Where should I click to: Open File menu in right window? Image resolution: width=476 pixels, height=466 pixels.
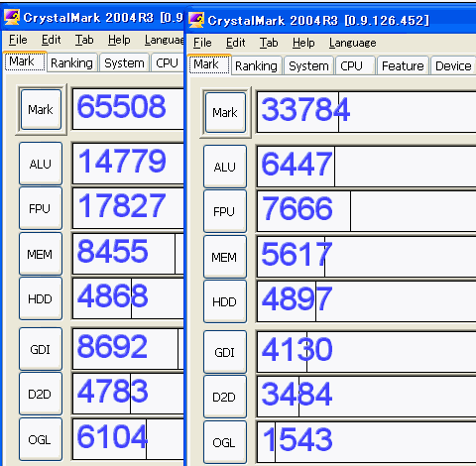202,43
